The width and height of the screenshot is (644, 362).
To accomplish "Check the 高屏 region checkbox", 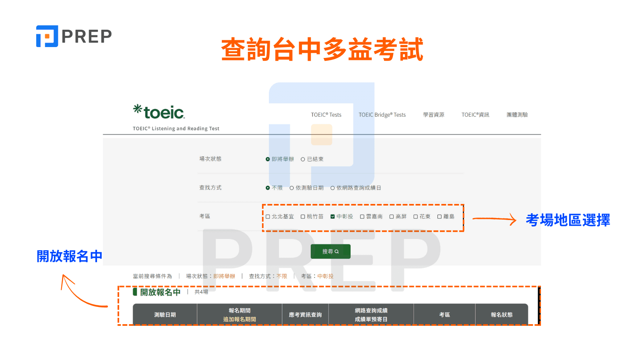I will pyautogui.click(x=392, y=216).
